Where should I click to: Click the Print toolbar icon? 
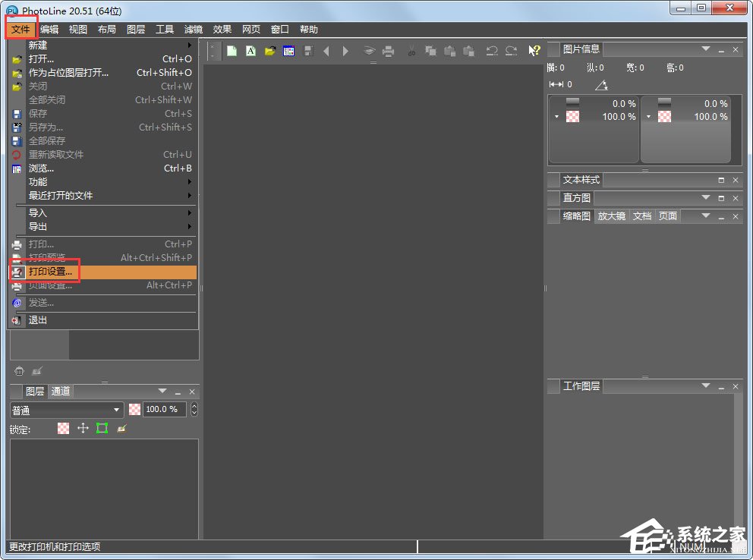(388, 50)
